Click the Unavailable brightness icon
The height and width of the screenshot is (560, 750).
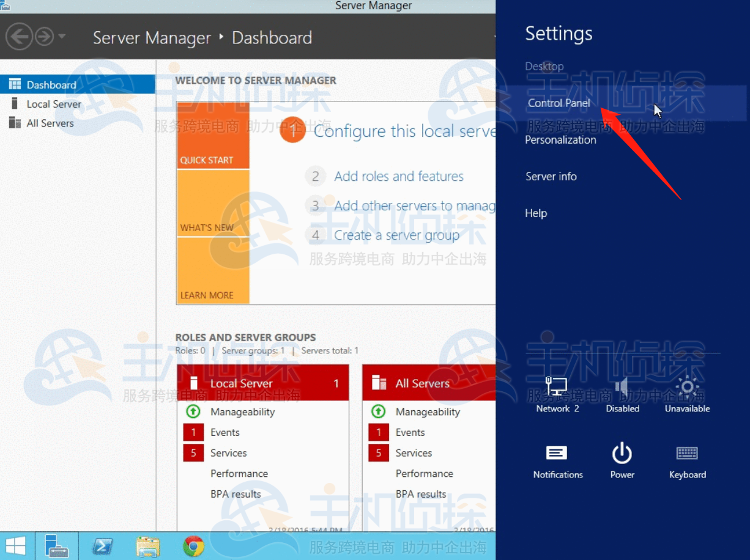(687, 388)
